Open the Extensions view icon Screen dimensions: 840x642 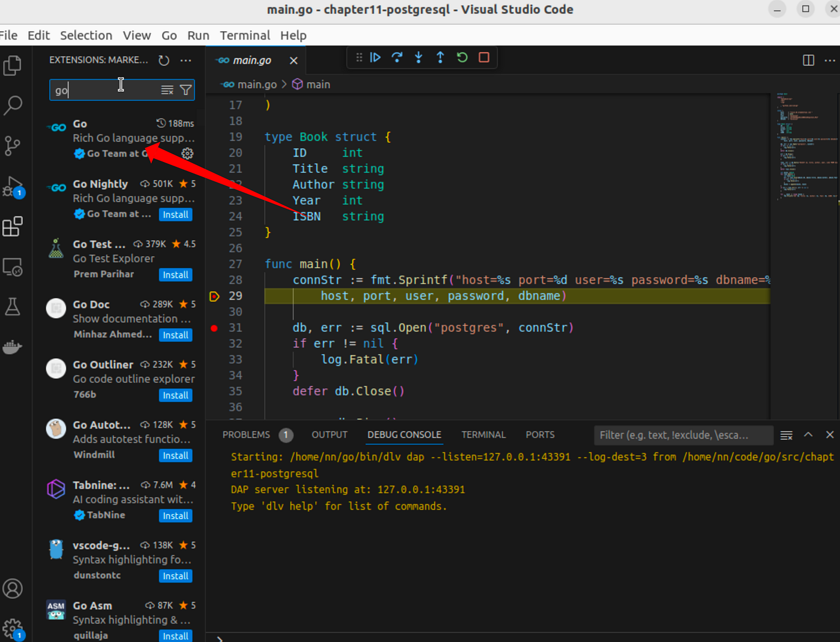click(13, 227)
